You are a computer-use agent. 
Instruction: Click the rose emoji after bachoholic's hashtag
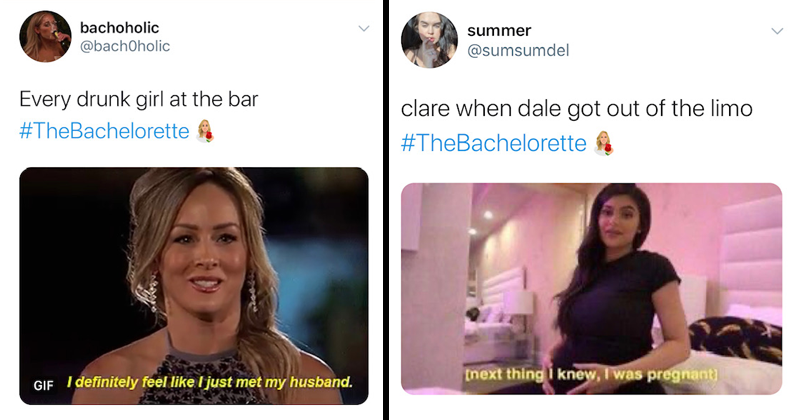coord(205,131)
